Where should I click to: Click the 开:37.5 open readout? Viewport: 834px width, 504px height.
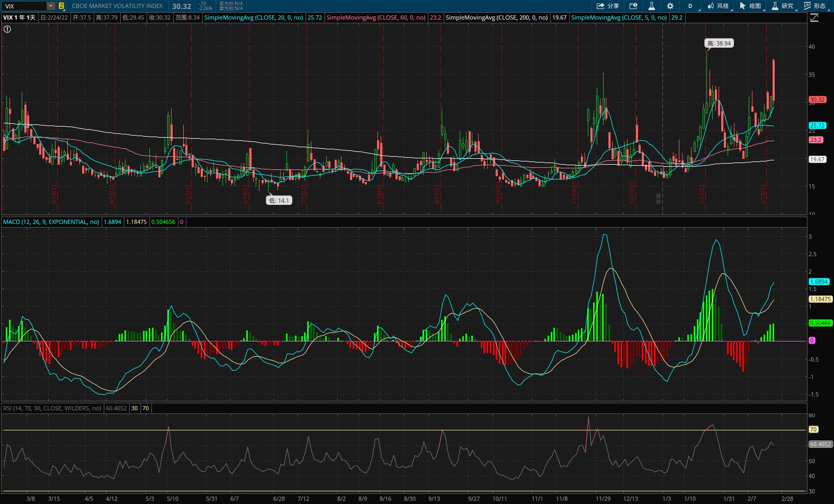(82, 17)
